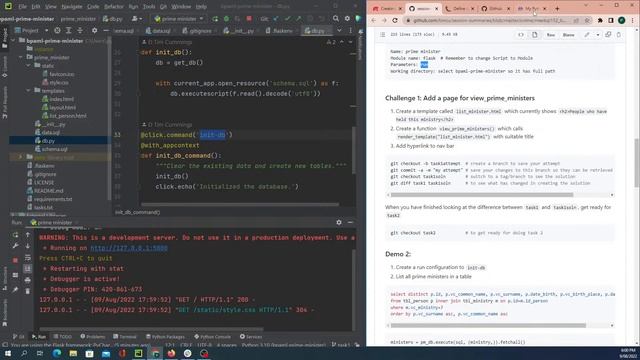The width and height of the screenshot is (640, 360).
Task: Hide the Project panel with minus icon
Action: coord(106,31)
